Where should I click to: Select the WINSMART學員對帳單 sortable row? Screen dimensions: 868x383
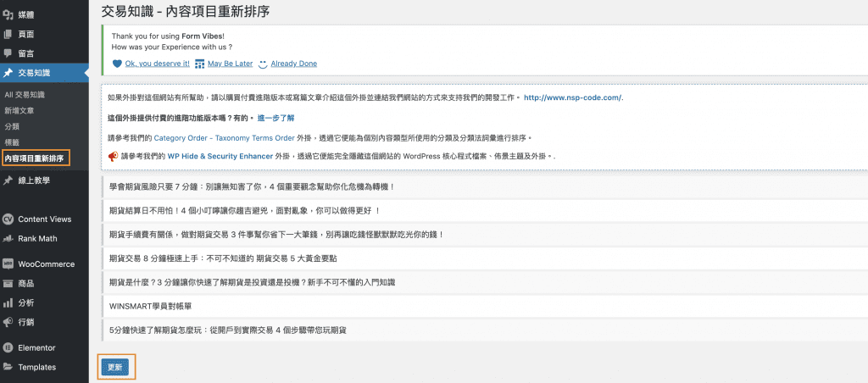(x=146, y=305)
